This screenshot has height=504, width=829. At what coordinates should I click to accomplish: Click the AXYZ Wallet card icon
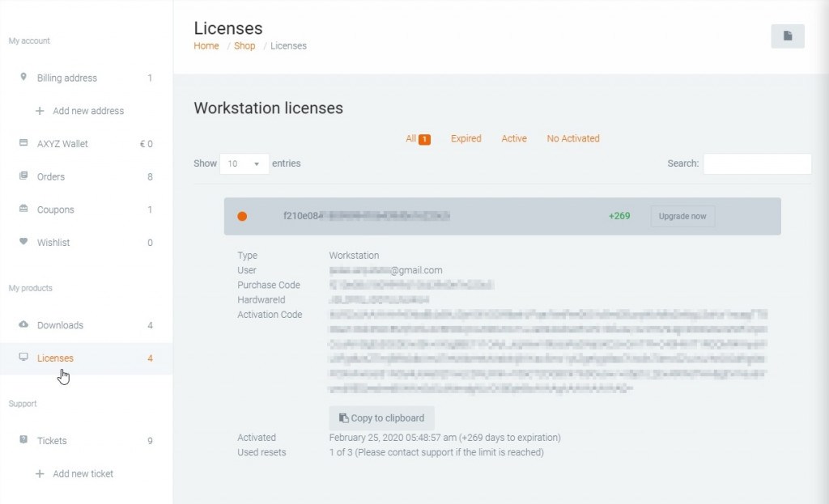point(23,143)
